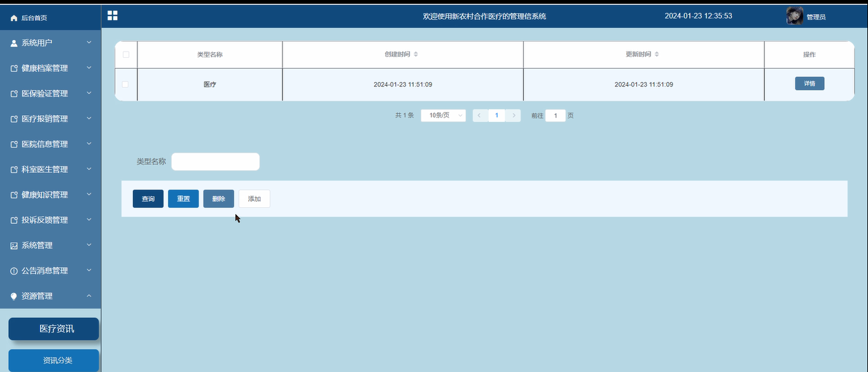Click the 操作 column header
Viewport: 868px width, 372px height.
[x=809, y=55]
